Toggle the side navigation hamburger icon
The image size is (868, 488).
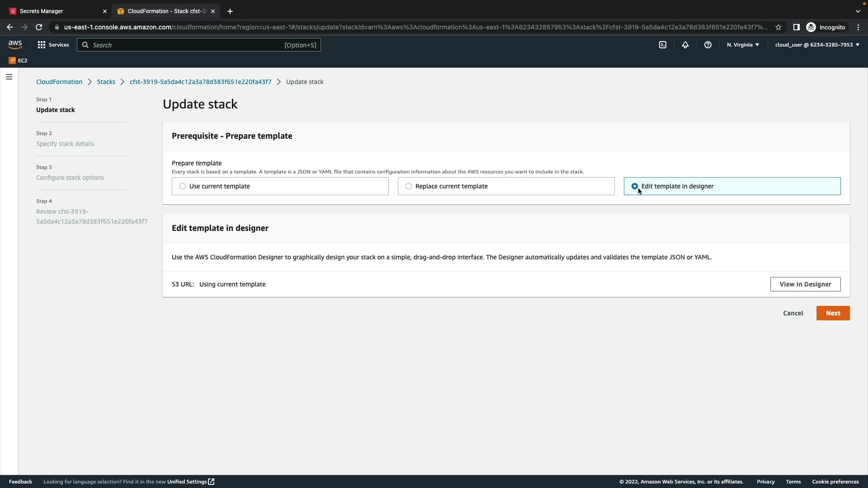[9, 77]
